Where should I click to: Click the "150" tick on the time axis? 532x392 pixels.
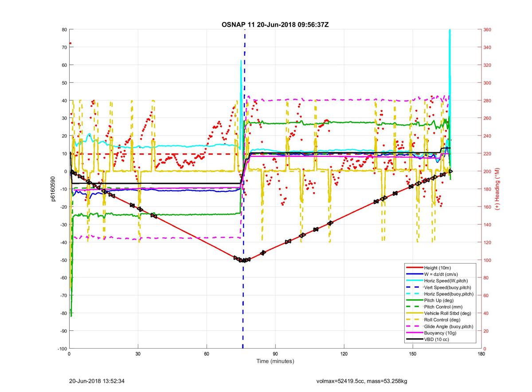[x=413, y=354]
